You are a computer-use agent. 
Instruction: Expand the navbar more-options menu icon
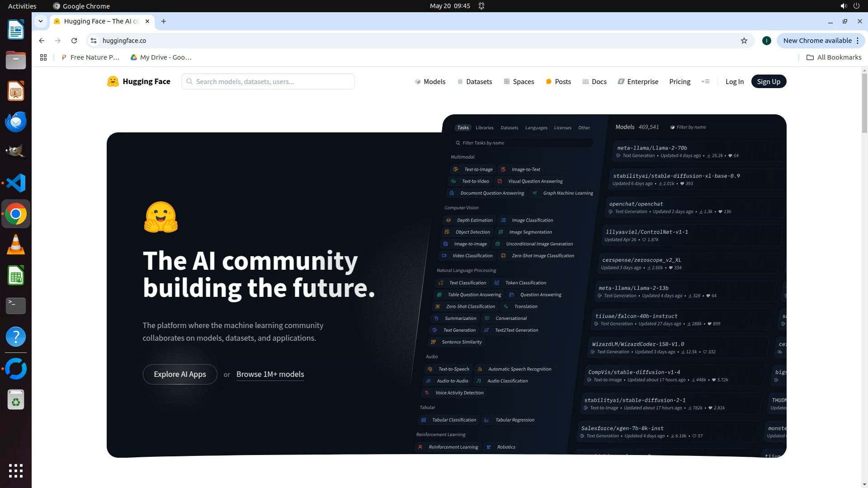(705, 81)
